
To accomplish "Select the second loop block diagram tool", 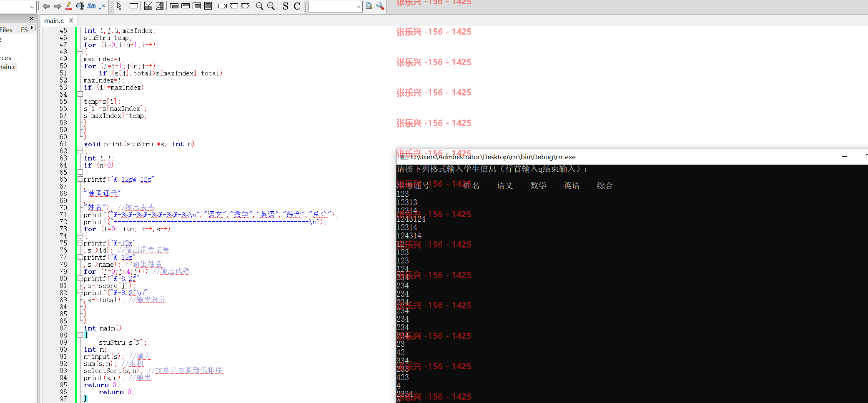I will point(186,6).
